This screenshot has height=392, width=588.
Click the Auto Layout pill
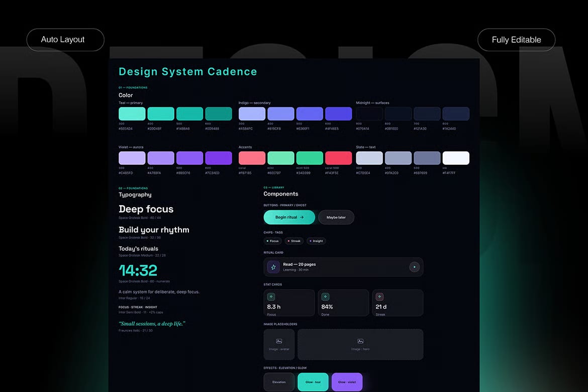point(65,40)
